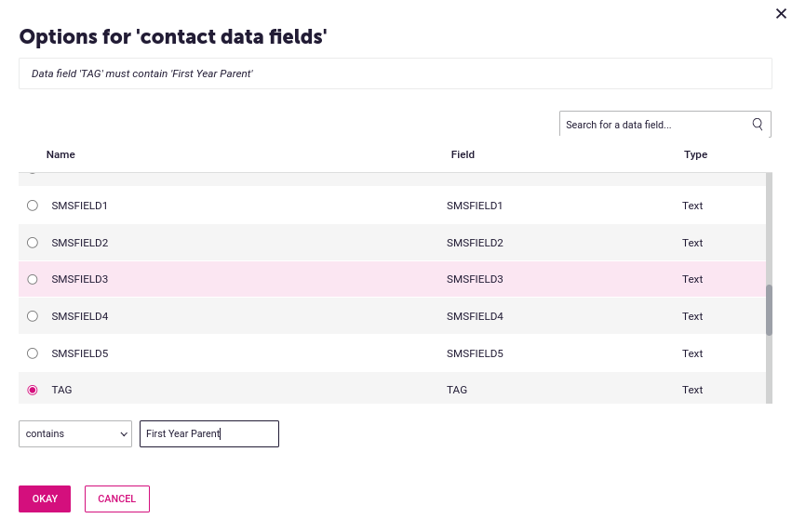Click the TAG row Text type cell

692,390
